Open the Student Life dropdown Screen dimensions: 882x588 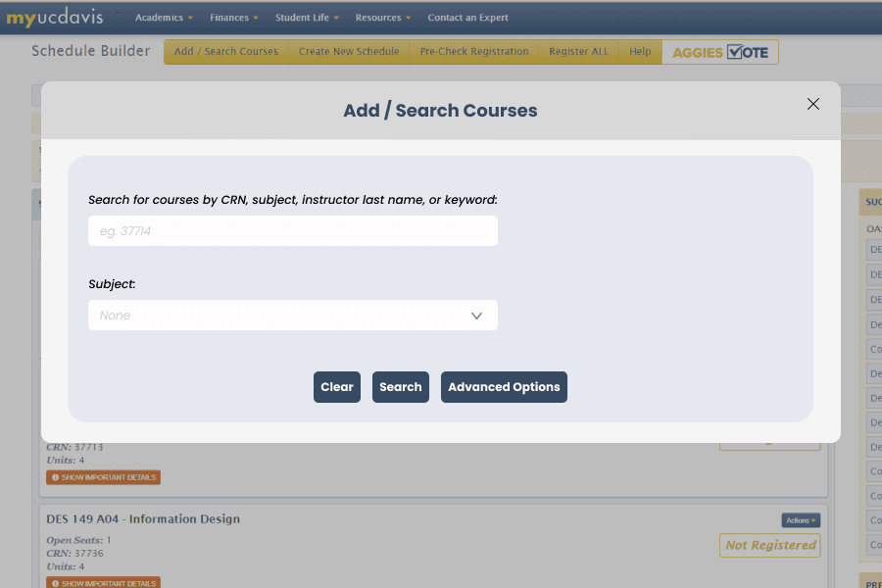[307, 18]
